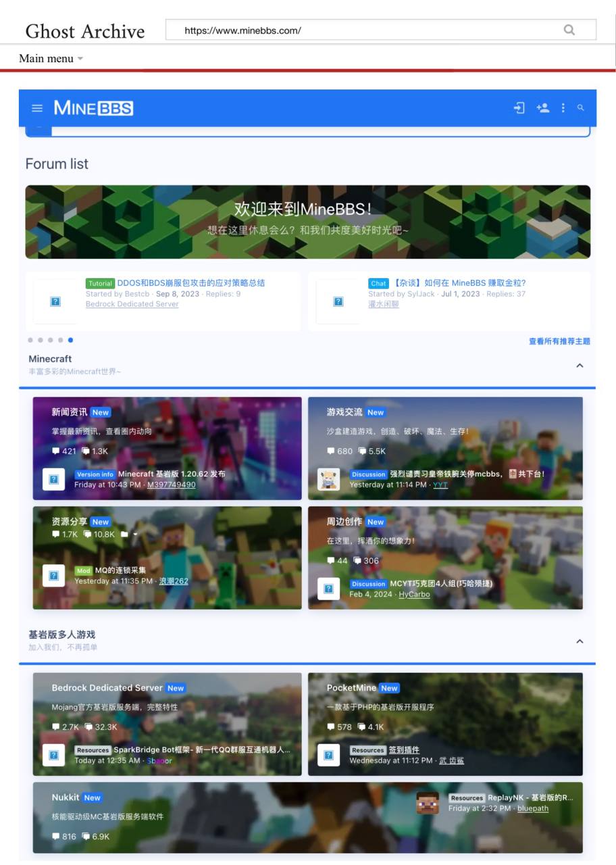Click the Ghost Archive site title
The width and height of the screenshot is (616, 865).
tap(85, 31)
